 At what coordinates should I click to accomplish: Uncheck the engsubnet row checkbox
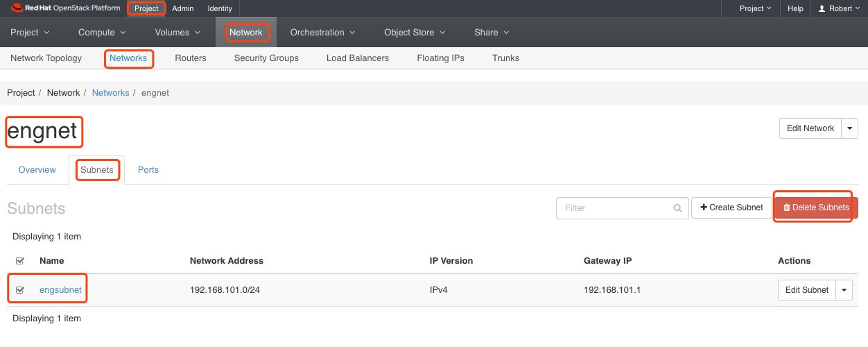(19, 290)
